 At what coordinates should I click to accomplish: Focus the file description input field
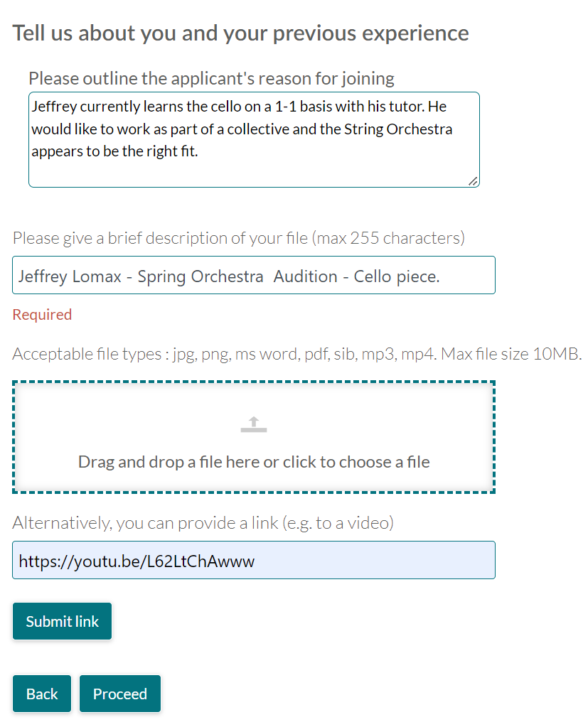tap(254, 275)
